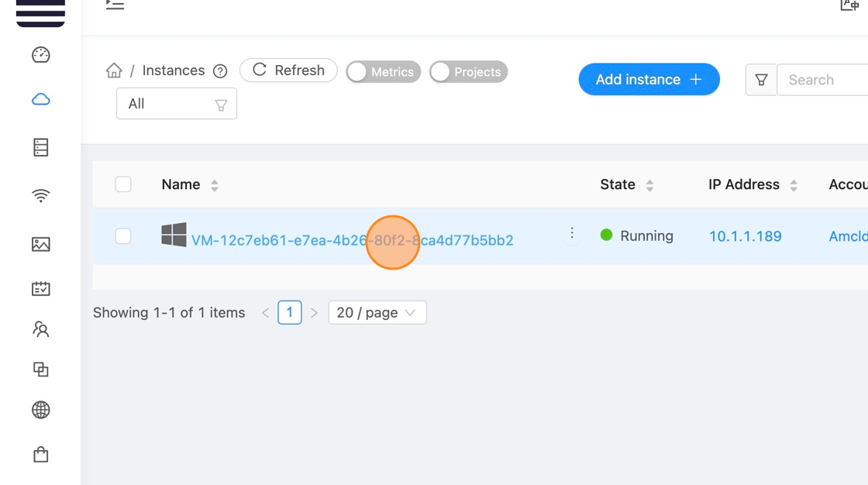
Task: Open the Dashboard gauge icon in sidebar
Action: 41,55
